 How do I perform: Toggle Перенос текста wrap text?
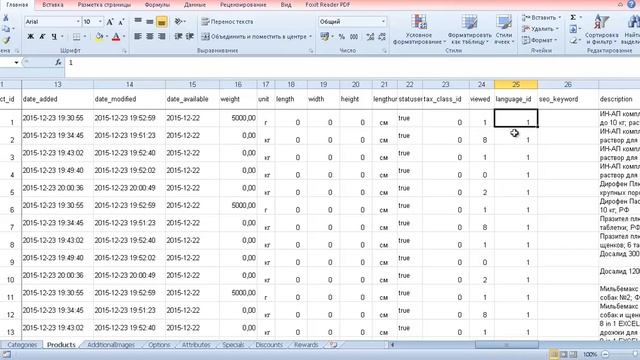[x=227, y=21]
